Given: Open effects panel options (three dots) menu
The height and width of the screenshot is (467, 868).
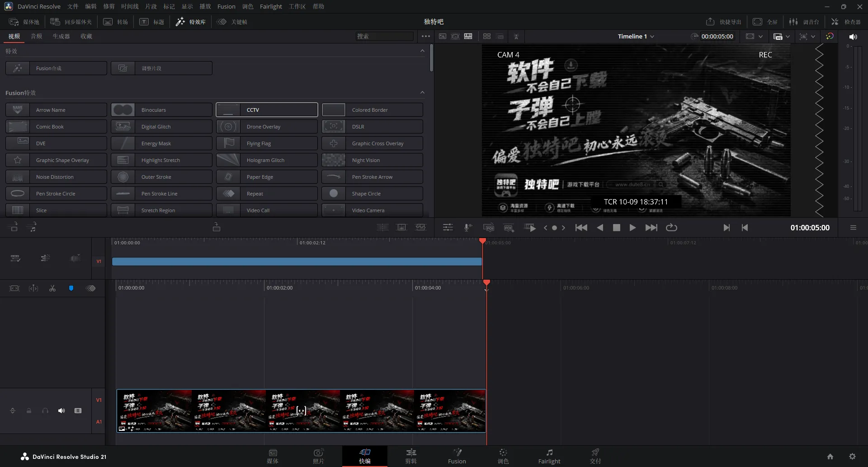Looking at the screenshot, I should click(426, 36).
